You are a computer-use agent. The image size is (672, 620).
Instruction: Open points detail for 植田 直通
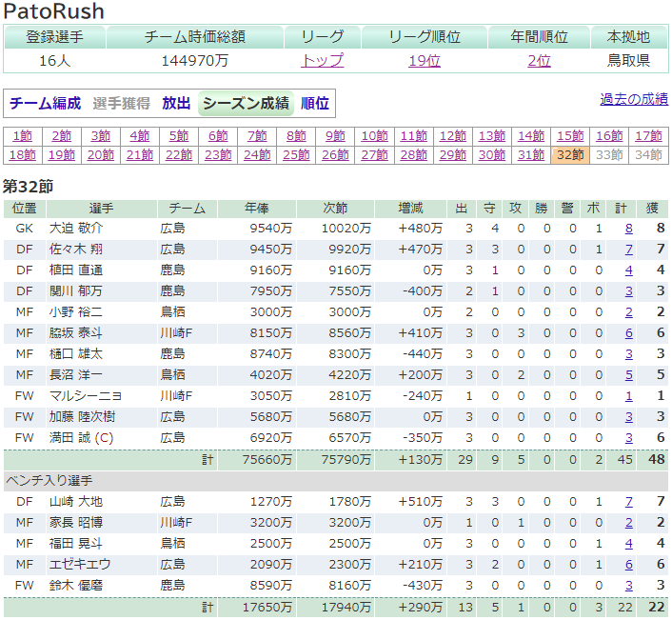[629, 270]
